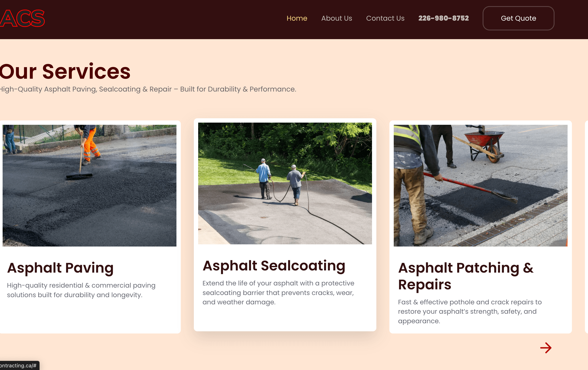Open the About Us page
Screen dimensions: 588x370
coord(337,18)
